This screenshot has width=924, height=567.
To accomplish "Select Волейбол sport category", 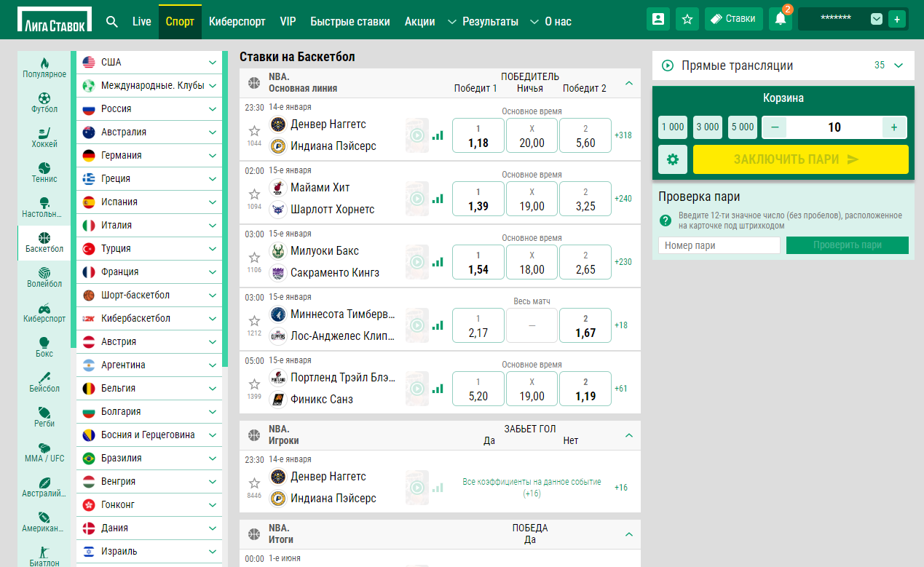I will 44,278.
